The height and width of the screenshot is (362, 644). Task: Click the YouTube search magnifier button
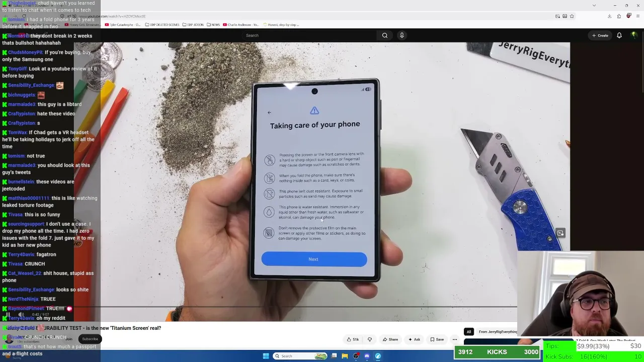click(385, 35)
